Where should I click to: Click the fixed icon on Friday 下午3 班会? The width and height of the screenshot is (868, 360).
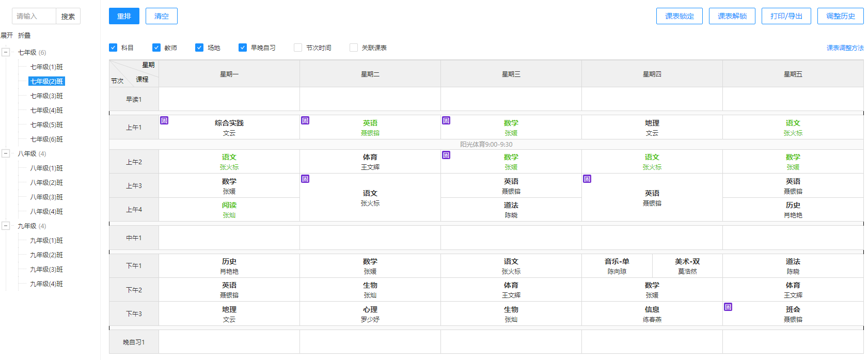pos(728,307)
